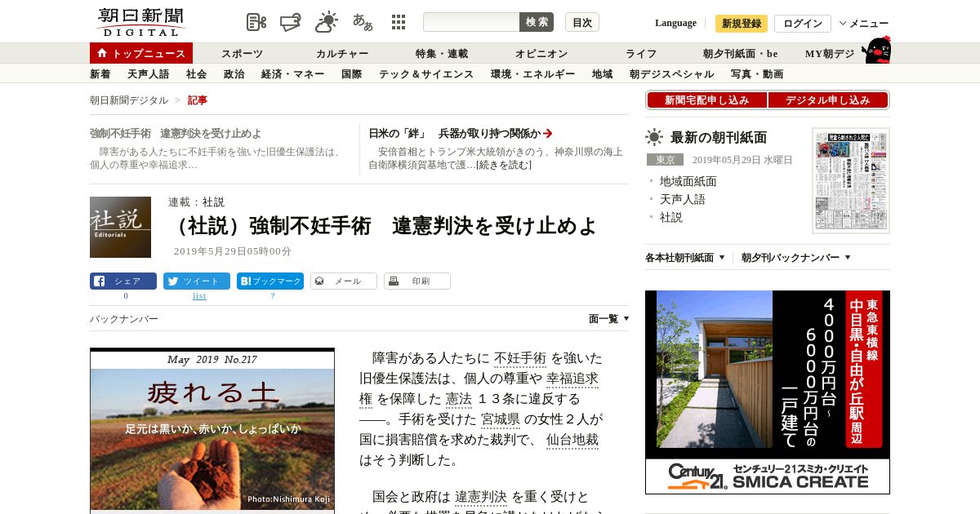Open the 疲れる土 May 2019 banner
This screenshot has height=514, width=980.
click(x=212, y=430)
